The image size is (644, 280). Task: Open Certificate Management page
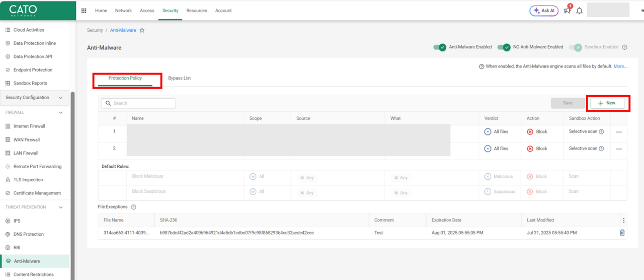coord(37,193)
